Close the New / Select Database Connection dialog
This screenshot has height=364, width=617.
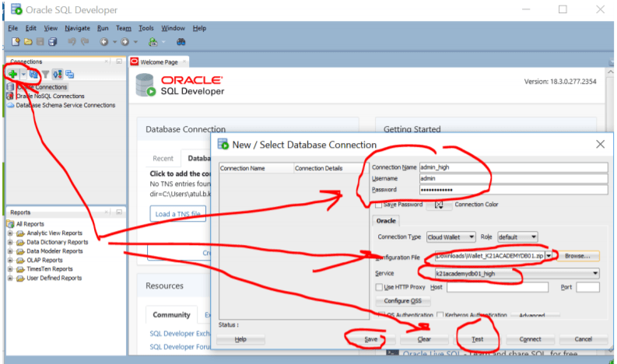(x=600, y=144)
